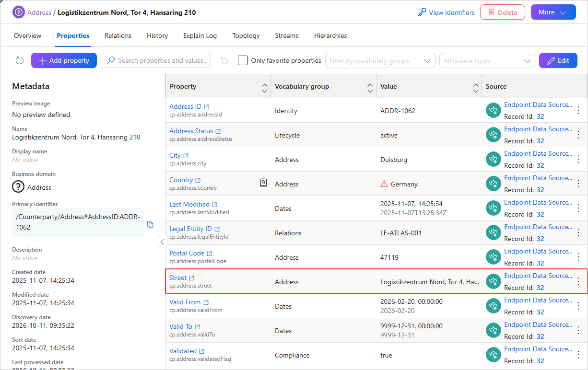
Task: Open Endpoint Data Source link in Last Modified row
Action: coord(538,202)
